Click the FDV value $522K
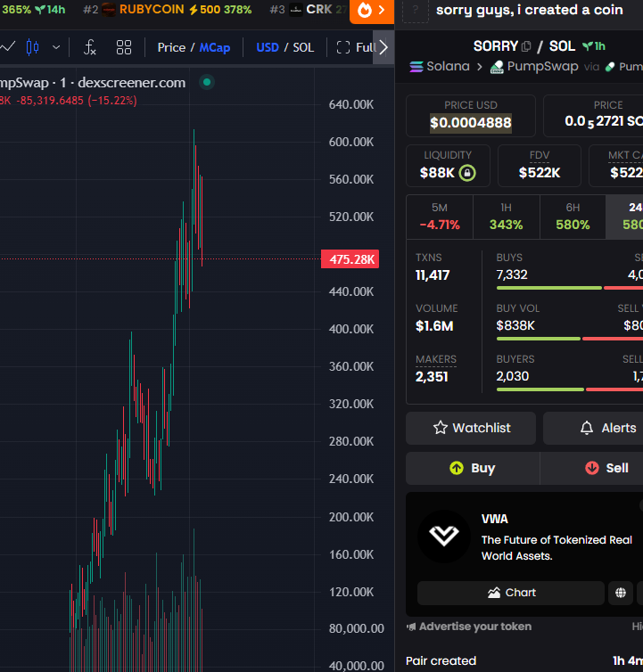643x672 pixels. click(x=540, y=173)
